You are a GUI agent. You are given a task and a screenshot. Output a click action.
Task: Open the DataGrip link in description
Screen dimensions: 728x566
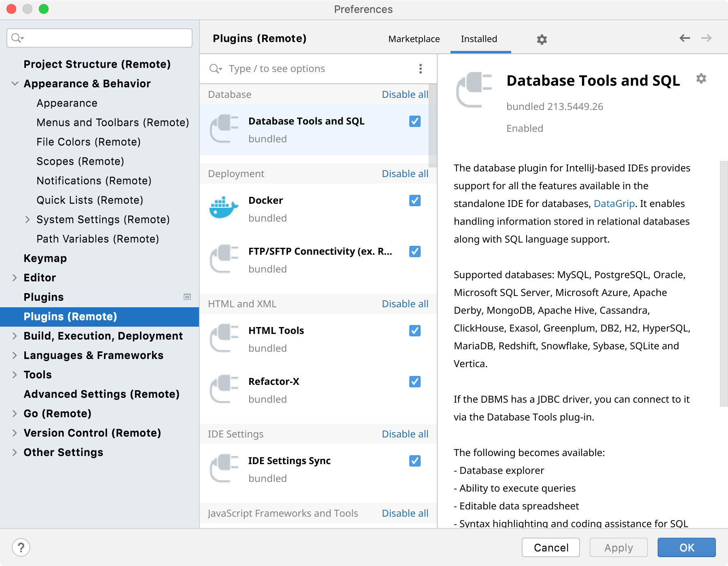coord(614,203)
